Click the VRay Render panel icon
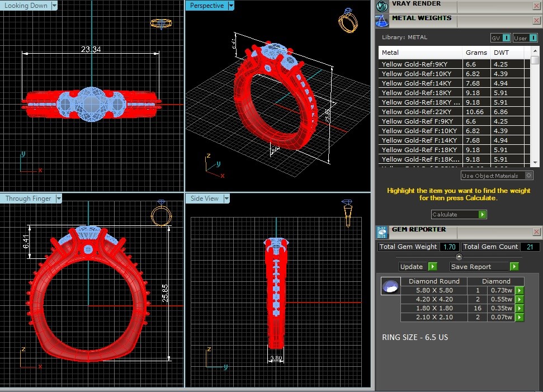The width and height of the screenshot is (543, 392). click(383, 6)
